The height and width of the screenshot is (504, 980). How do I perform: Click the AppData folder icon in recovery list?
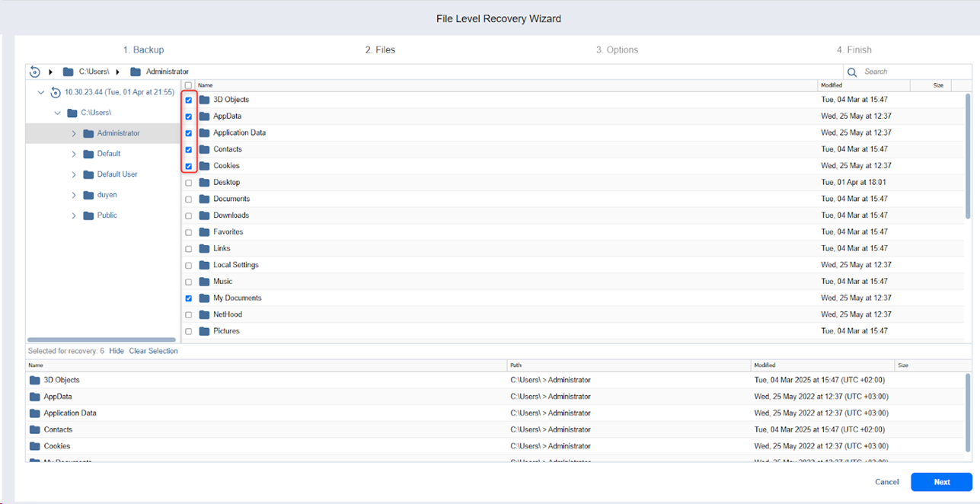(34, 397)
